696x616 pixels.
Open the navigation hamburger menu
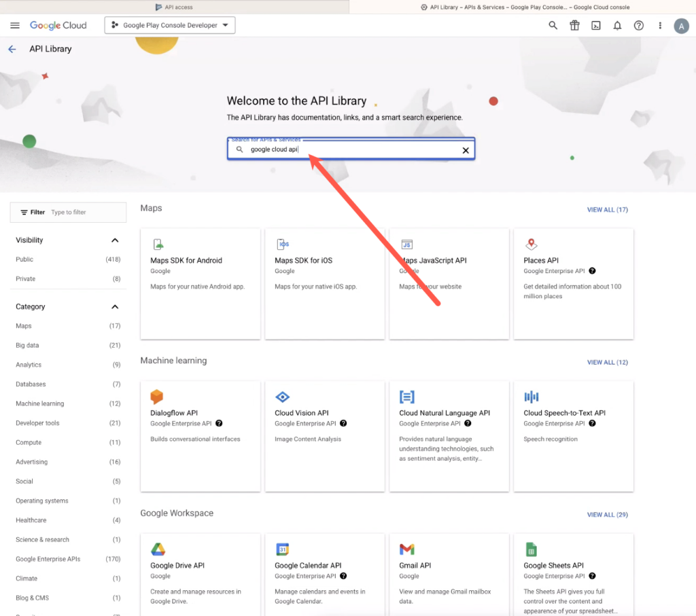(x=15, y=25)
